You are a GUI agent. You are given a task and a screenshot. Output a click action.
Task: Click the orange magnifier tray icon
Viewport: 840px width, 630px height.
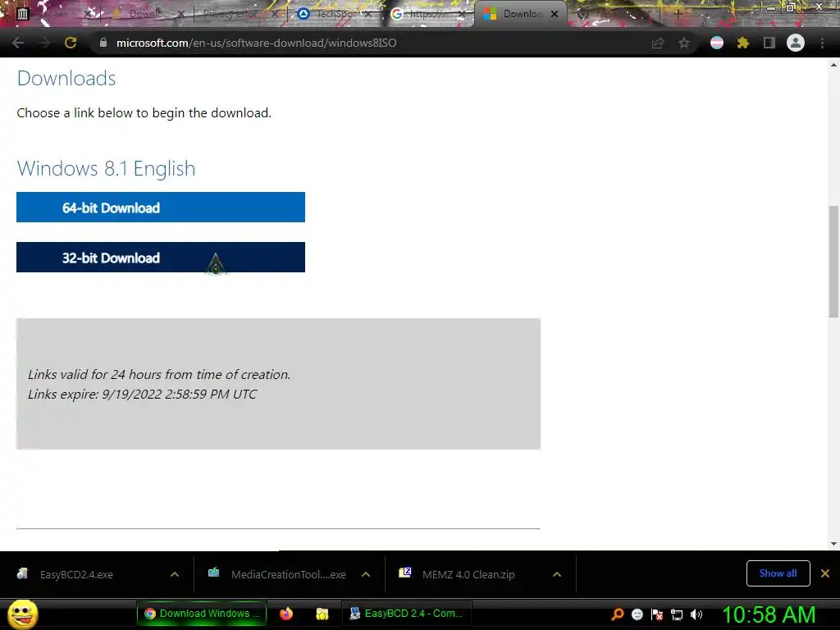pyautogui.click(x=618, y=614)
